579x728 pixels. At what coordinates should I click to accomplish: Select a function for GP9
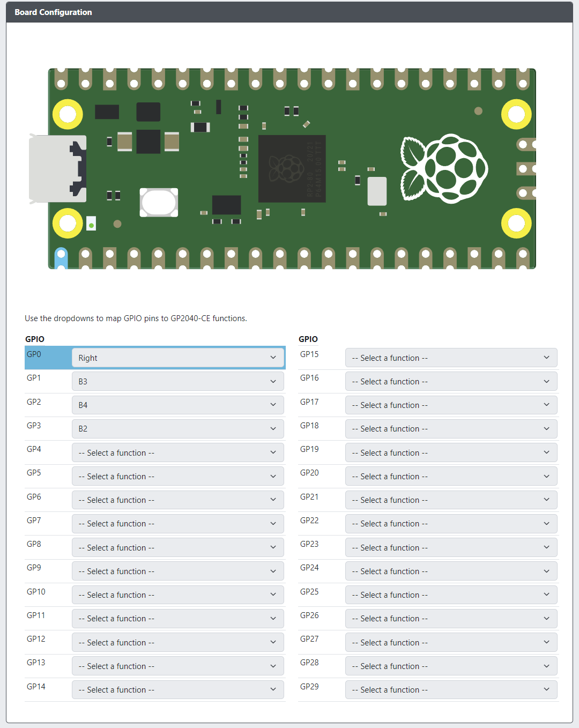coord(178,571)
